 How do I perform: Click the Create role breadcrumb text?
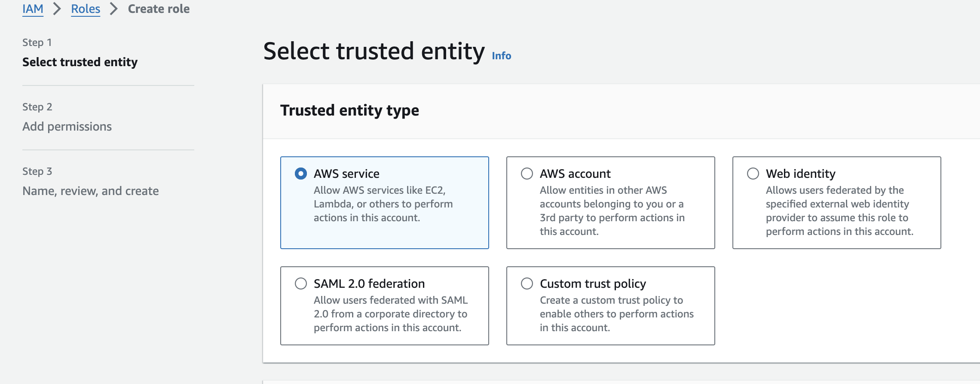(159, 9)
